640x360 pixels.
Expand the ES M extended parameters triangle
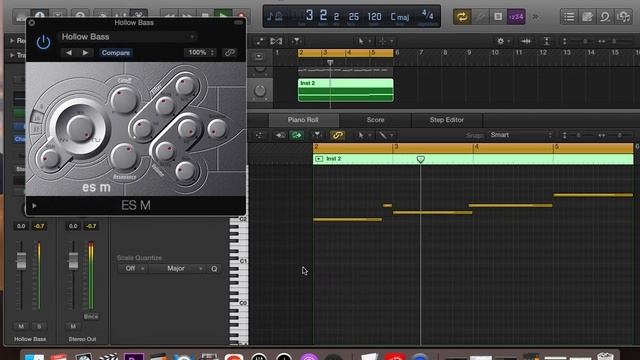pos(34,206)
